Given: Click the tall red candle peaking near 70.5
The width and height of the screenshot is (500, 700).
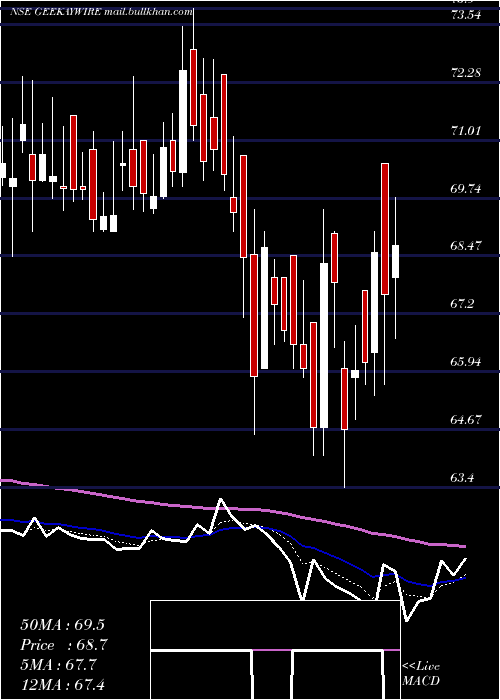Looking at the screenshot, I should tap(385, 229).
